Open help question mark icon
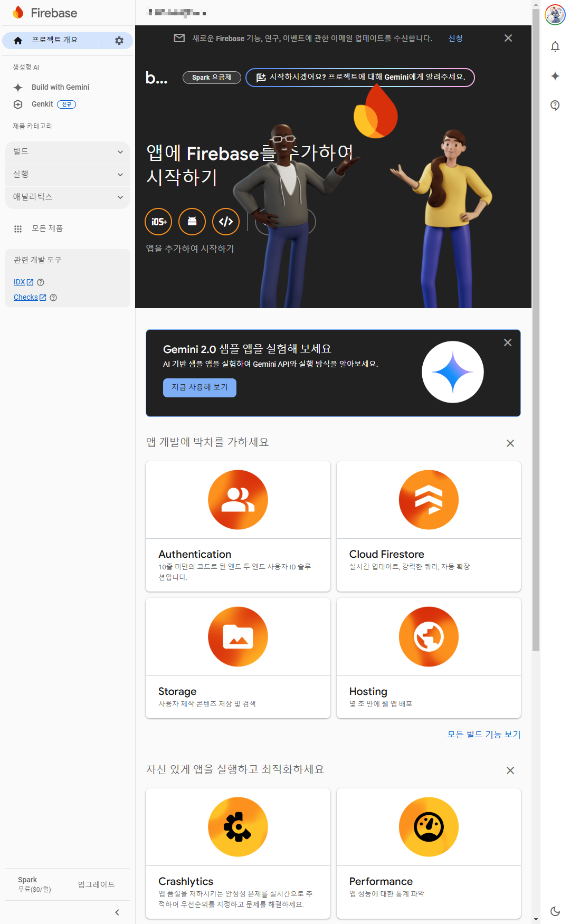This screenshot has height=924, width=570. [x=555, y=105]
